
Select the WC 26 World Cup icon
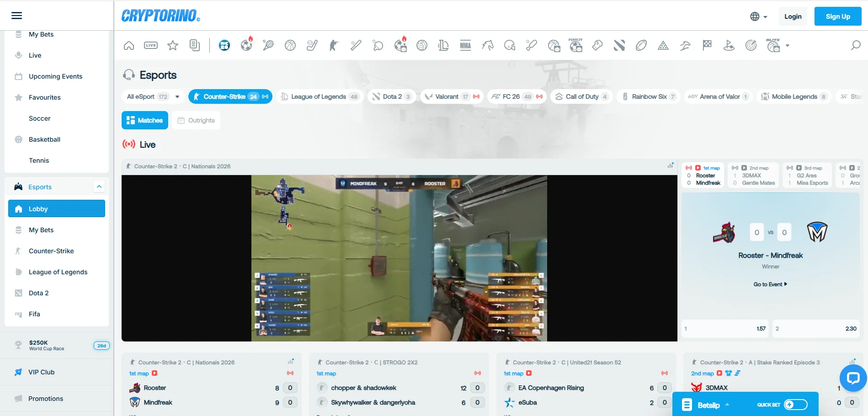coord(224,45)
